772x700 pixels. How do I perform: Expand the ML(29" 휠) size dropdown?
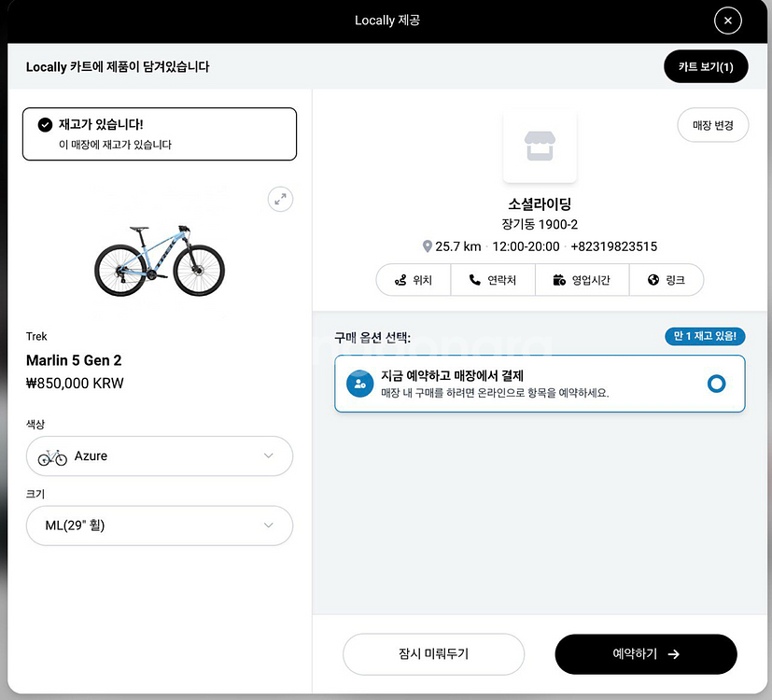(x=160, y=525)
